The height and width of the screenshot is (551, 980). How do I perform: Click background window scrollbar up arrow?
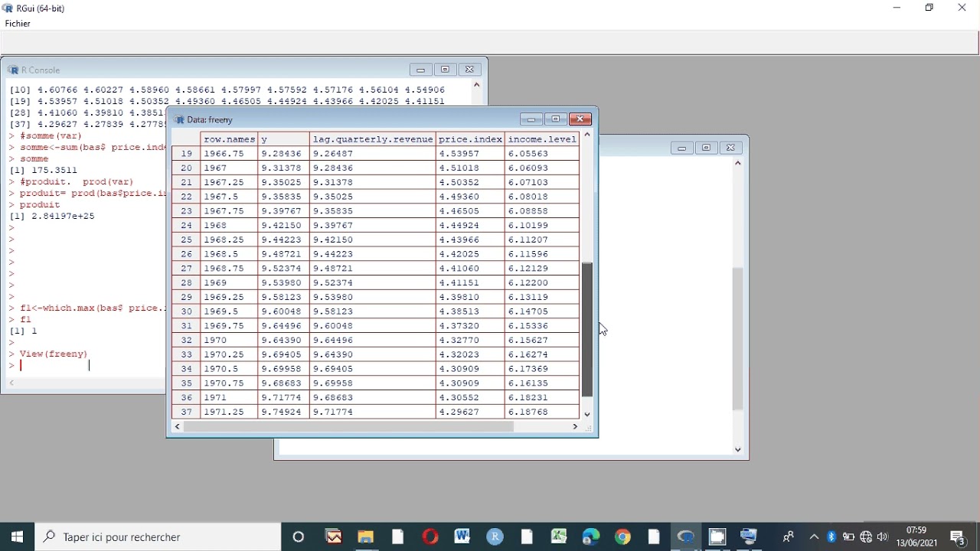738,163
